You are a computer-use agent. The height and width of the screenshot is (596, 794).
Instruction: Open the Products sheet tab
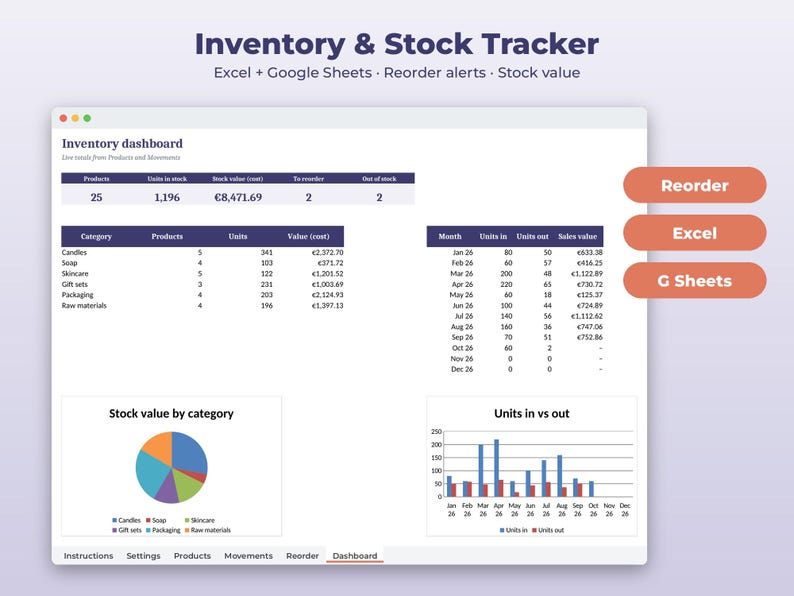[x=192, y=555]
